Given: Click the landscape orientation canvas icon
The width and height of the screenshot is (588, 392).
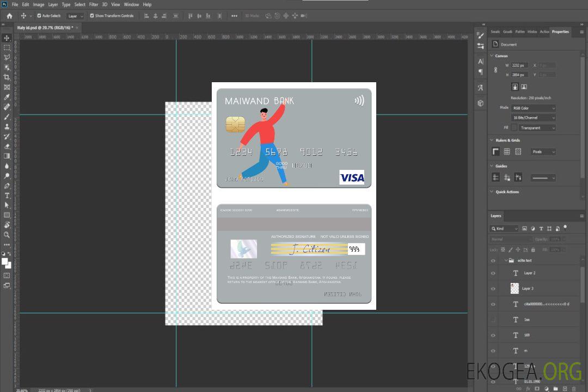Looking at the screenshot, I should (x=524, y=87).
